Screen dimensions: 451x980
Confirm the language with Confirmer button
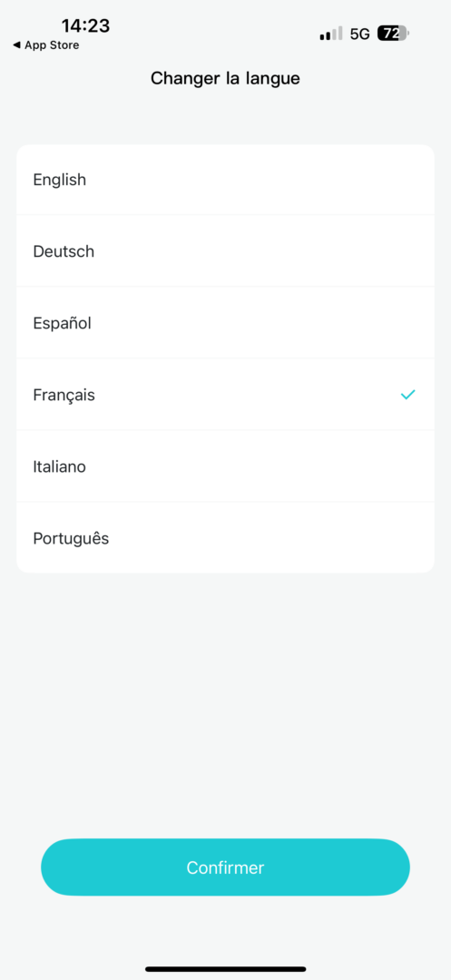(x=225, y=867)
